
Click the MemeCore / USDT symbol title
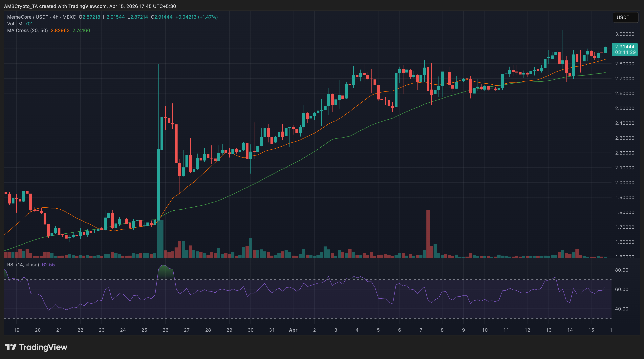pyautogui.click(x=28, y=17)
